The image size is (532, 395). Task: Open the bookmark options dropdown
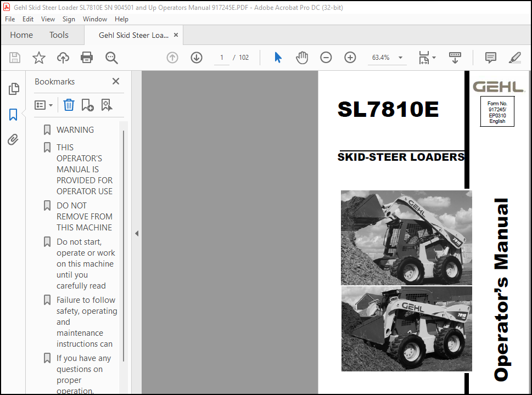click(43, 105)
